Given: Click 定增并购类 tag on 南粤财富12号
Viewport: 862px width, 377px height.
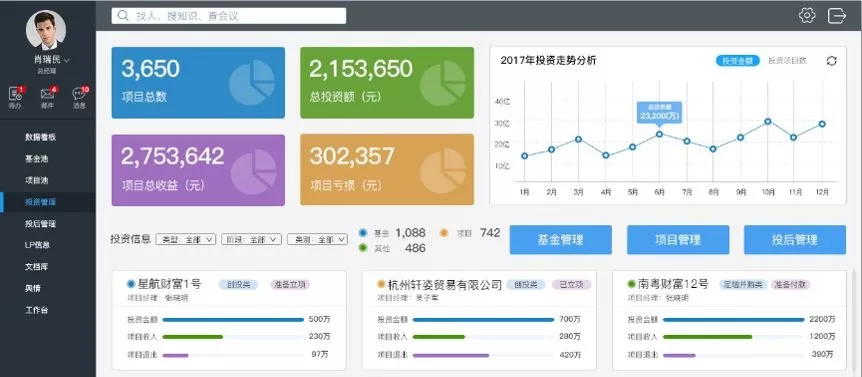Looking at the screenshot, I should point(743,285).
